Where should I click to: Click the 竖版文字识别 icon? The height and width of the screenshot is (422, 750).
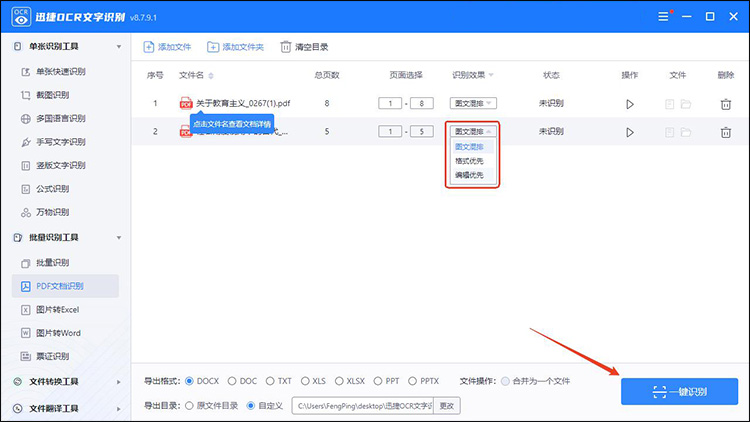click(x=26, y=166)
